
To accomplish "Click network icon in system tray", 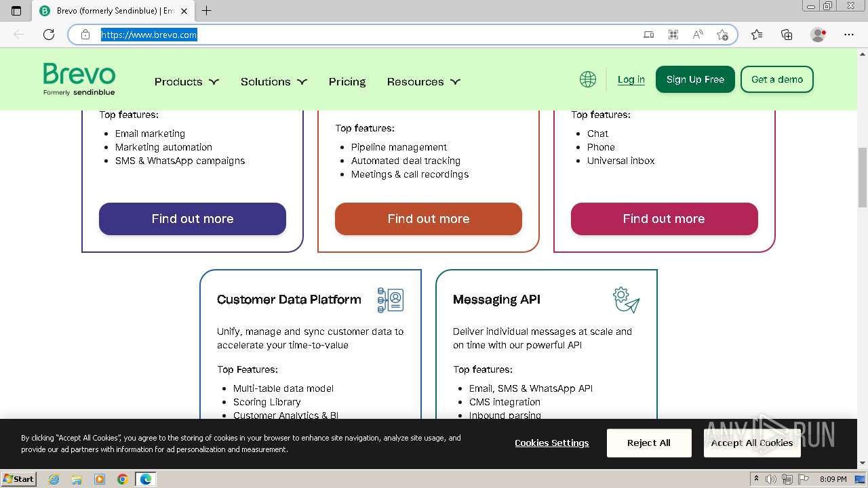I will pyautogui.click(x=787, y=479).
